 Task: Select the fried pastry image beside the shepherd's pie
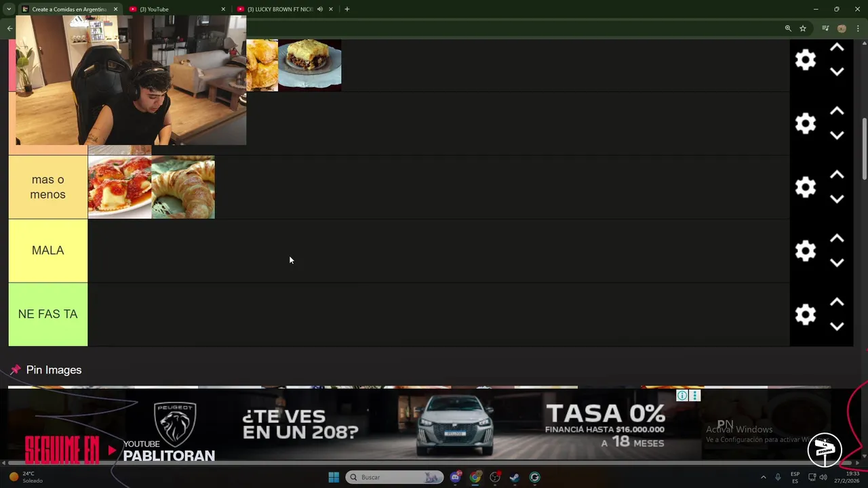(262, 65)
